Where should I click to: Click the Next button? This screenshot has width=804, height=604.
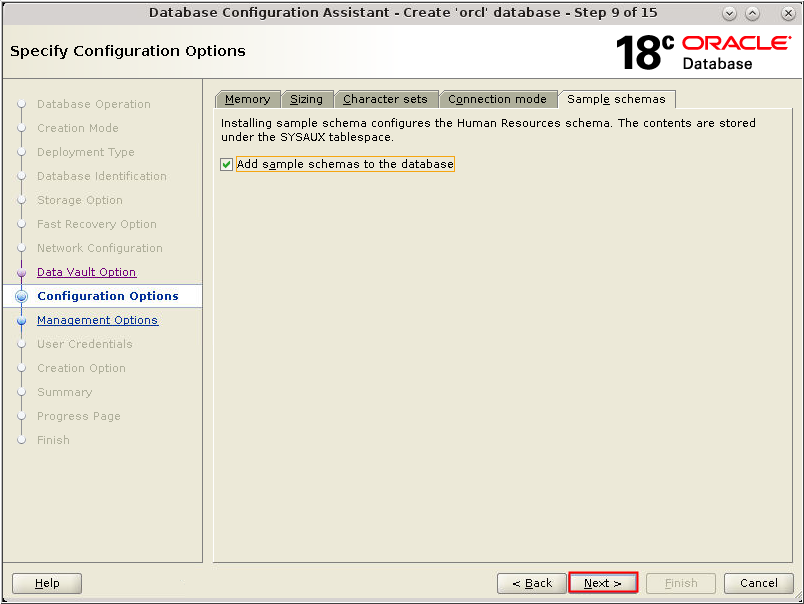click(x=603, y=583)
